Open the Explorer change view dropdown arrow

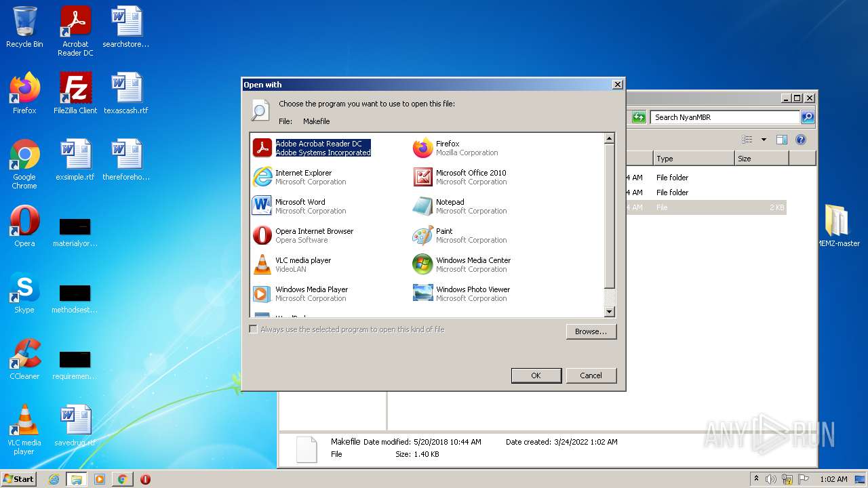(x=764, y=140)
